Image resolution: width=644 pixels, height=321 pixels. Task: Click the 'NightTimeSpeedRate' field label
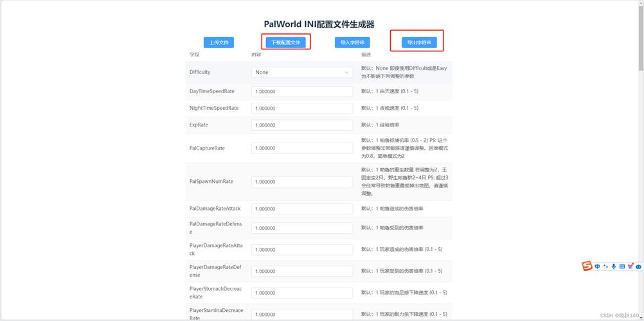(x=214, y=108)
